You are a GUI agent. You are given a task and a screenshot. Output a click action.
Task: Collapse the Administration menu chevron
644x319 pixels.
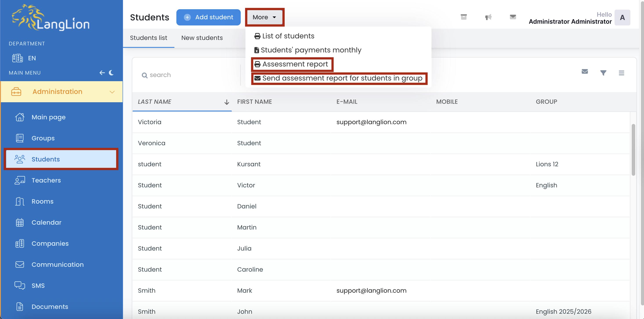112,92
